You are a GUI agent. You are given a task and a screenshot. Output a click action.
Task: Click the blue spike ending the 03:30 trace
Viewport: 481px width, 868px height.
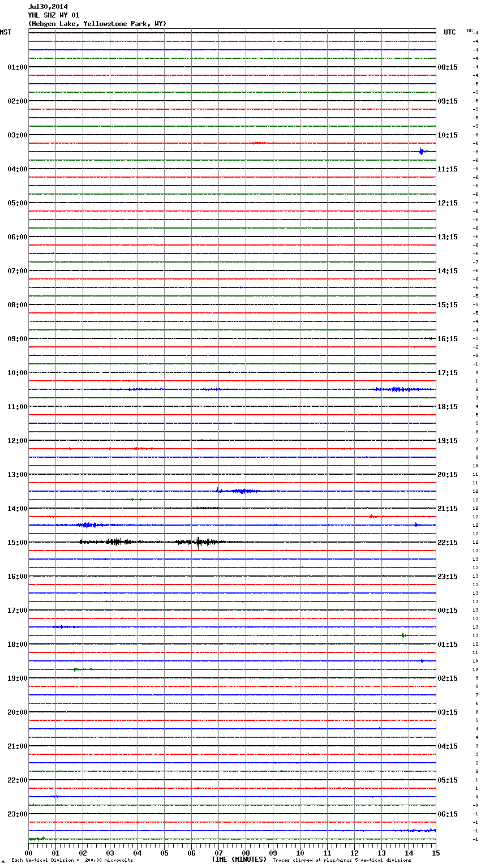(x=422, y=151)
